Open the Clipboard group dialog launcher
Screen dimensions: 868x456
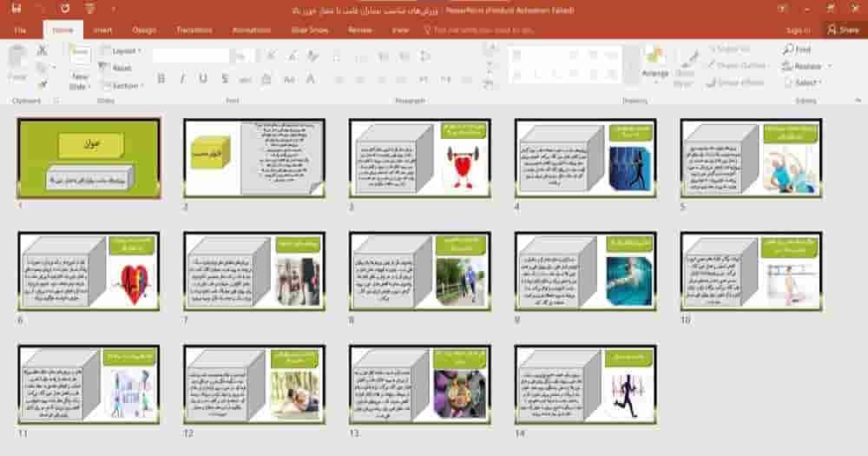point(56,101)
